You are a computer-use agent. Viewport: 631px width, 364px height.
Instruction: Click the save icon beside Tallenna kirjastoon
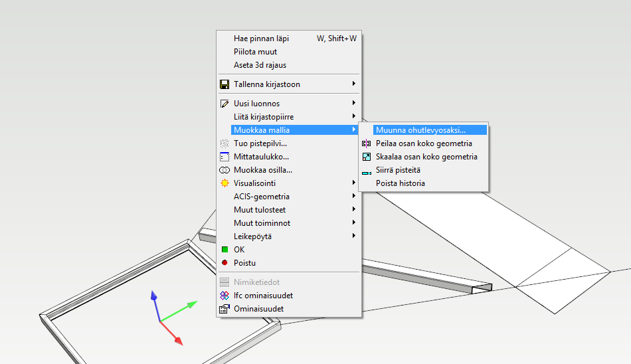click(x=225, y=84)
